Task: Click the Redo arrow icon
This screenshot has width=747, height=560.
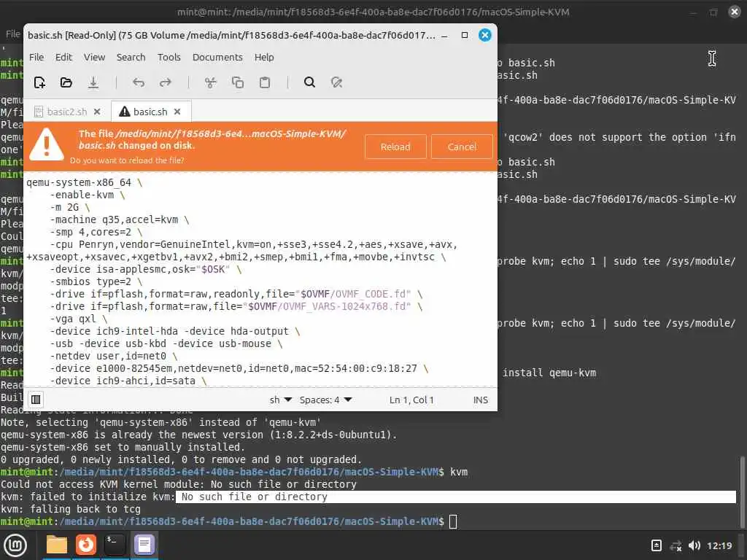Action: coord(166,82)
